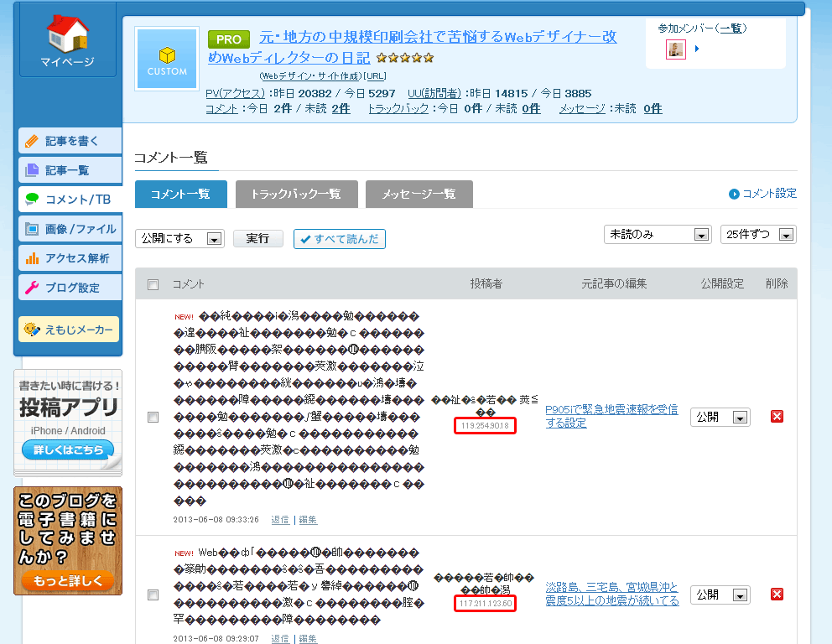Viewport: 832px width, 644px height.
Task: Click the pencil icon for 記事を書く
Action: coord(32,141)
